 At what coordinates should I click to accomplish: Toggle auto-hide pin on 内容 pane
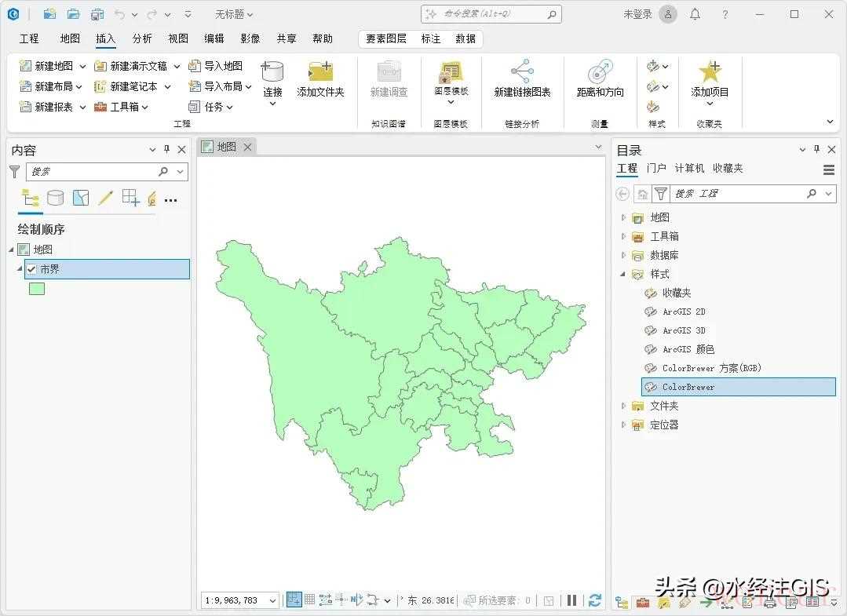click(x=166, y=150)
